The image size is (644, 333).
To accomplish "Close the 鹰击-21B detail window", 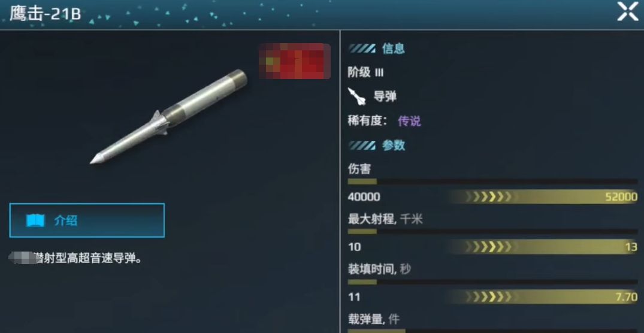I will [x=628, y=11].
